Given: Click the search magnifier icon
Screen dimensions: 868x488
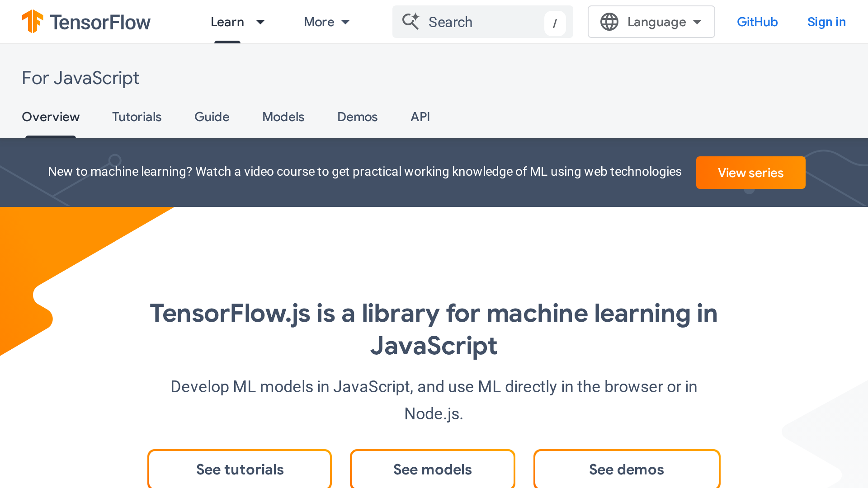Looking at the screenshot, I should (x=410, y=21).
